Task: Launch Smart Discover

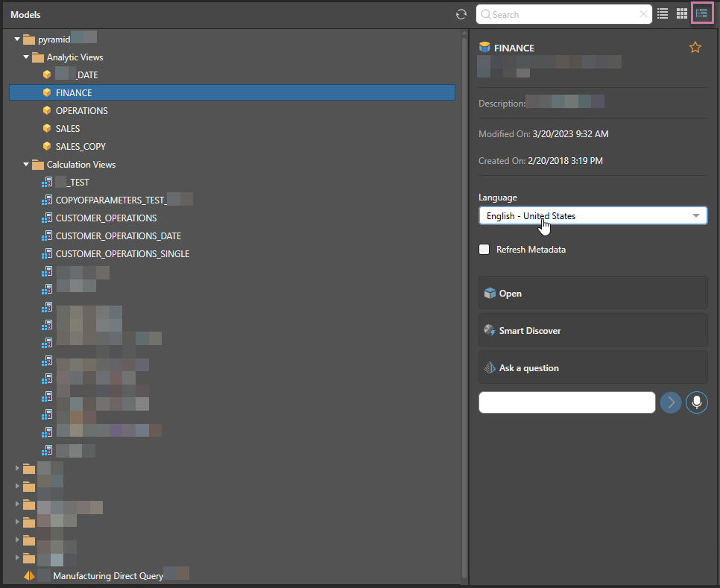Action: pos(593,330)
